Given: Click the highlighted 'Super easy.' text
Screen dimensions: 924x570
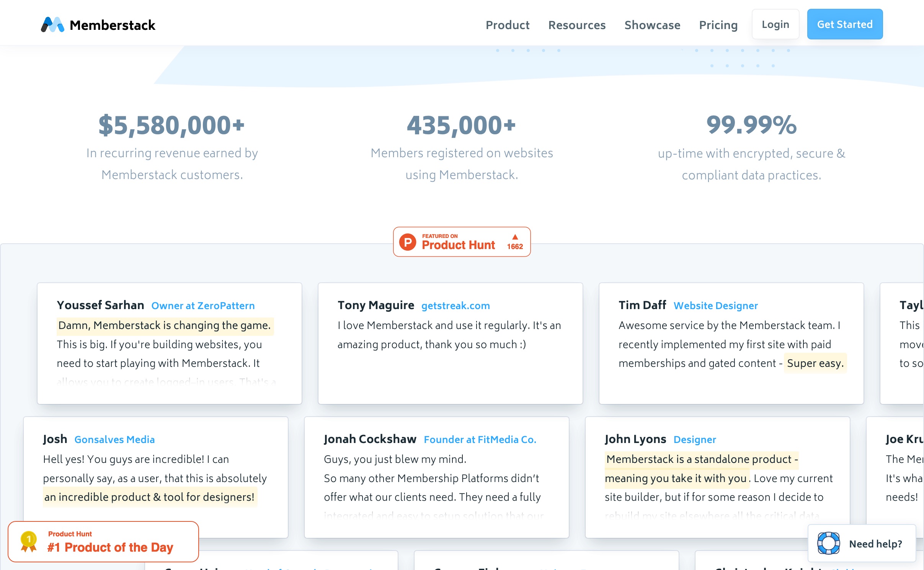Looking at the screenshot, I should coord(815,363).
